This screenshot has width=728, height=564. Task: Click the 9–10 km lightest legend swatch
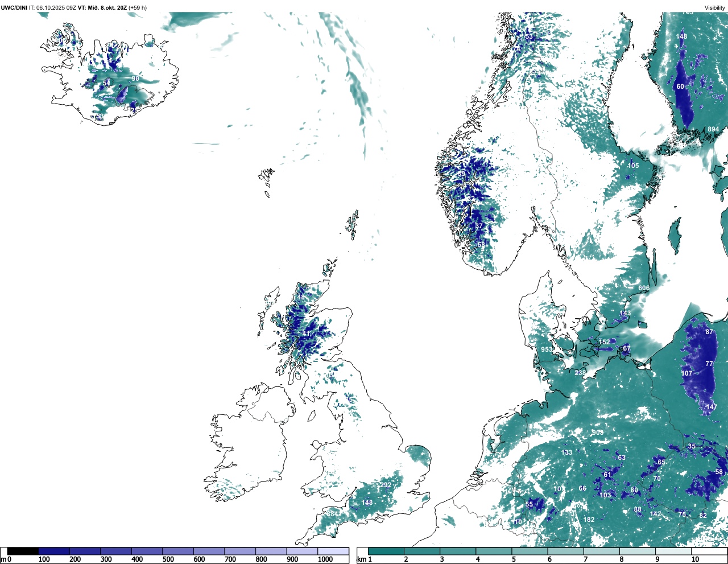click(x=674, y=551)
